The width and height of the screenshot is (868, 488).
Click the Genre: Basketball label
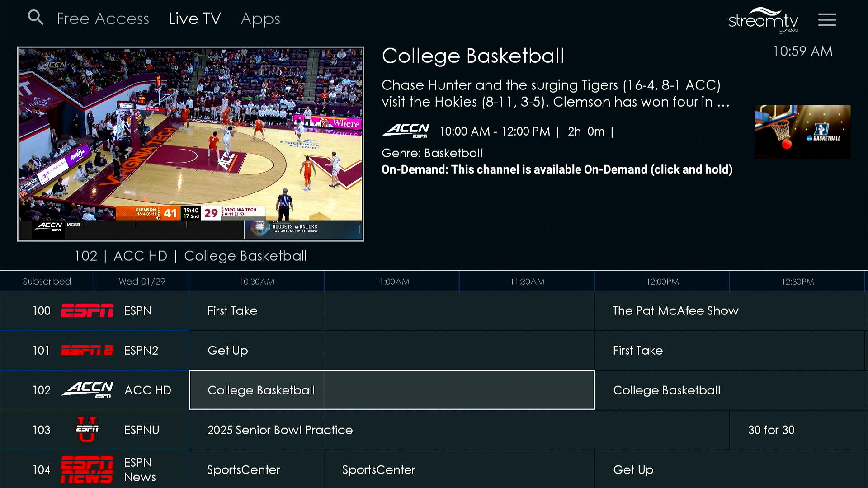click(x=432, y=153)
